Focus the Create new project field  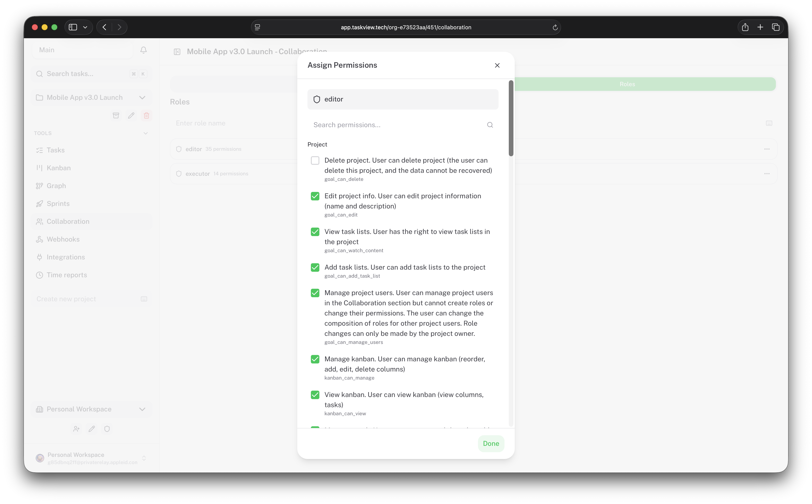tap(92, 299)
